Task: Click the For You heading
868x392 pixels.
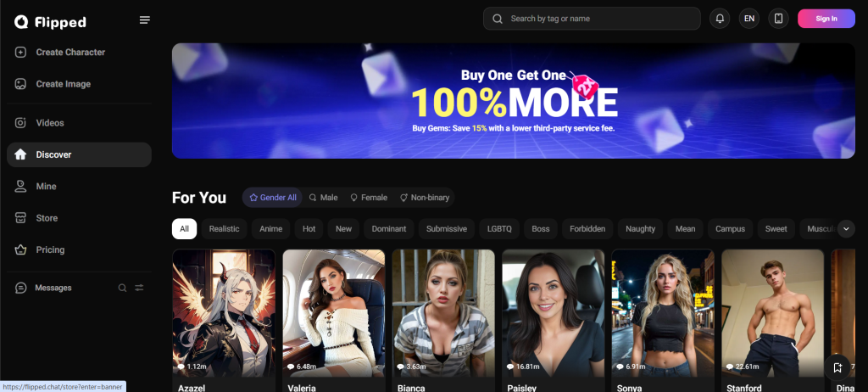Action: pos(199,198)
